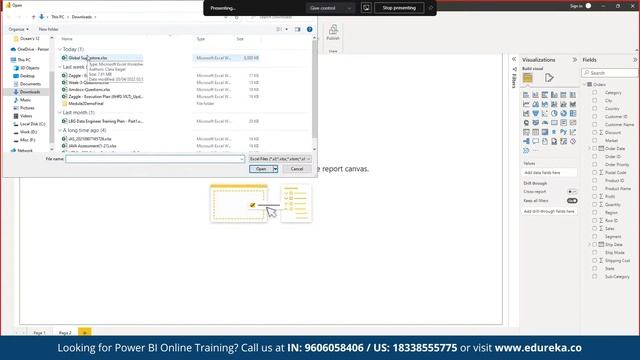Open the Excel Files type dropdown
The width and height of the screenshot is (640, 360).
click(x=280, y=159)
